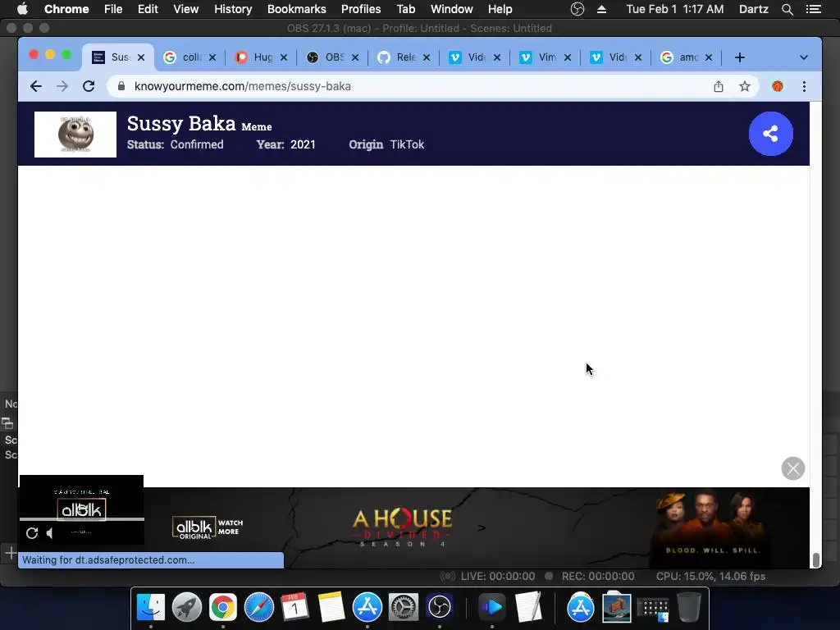Click the Dartz user name in menu bar
Viewport: 840px width, 630px height.
[x=754, y=9]
